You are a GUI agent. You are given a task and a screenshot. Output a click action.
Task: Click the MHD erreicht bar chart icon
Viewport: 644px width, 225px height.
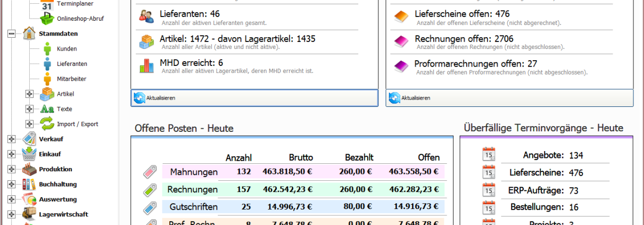[x=146, y=65]
